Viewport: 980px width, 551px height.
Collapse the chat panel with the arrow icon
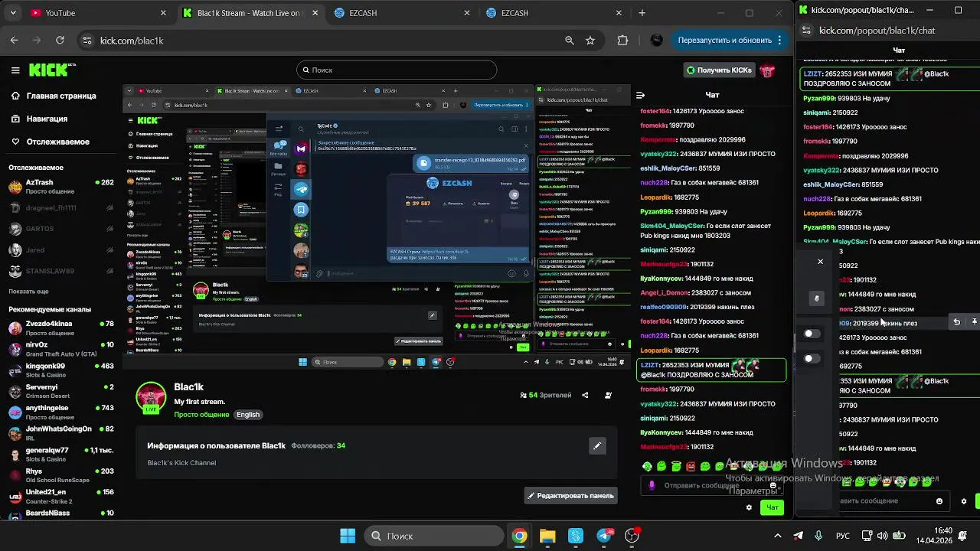640,95
